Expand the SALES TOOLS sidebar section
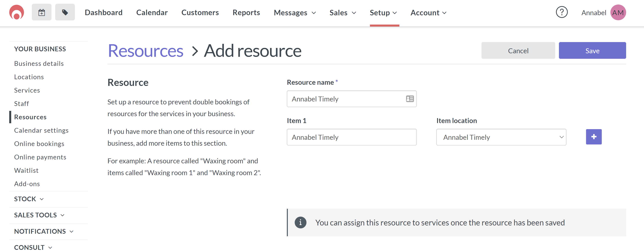This screenshot has width=644, height=251. pos(39,215)
